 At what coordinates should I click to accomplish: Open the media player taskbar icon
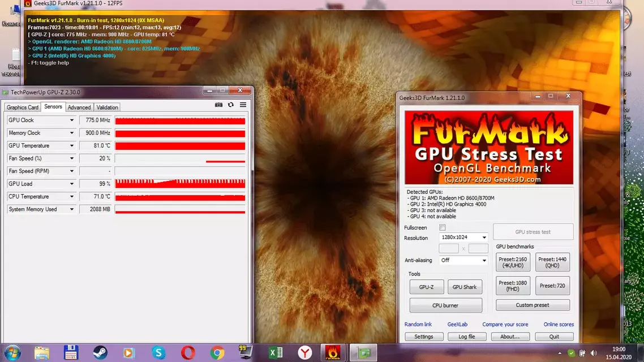click(x=129, y=353)
